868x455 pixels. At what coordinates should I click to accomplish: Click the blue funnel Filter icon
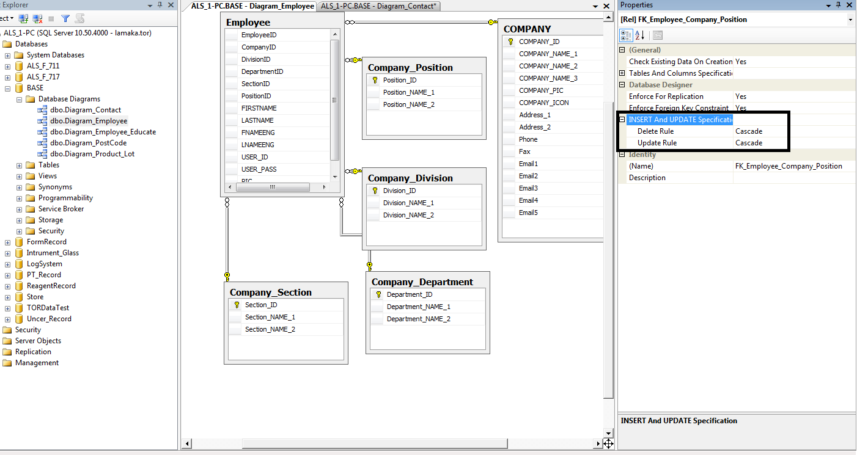tap(65, 19)
